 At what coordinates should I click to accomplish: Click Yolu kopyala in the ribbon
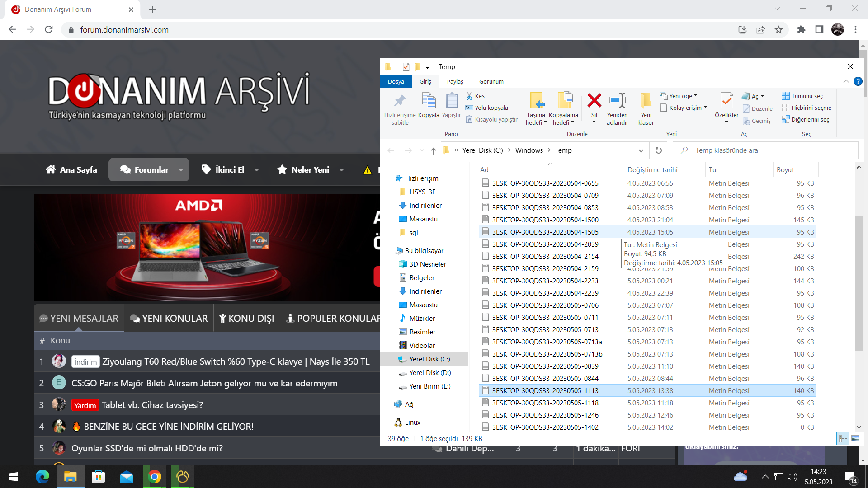[487, 108]
